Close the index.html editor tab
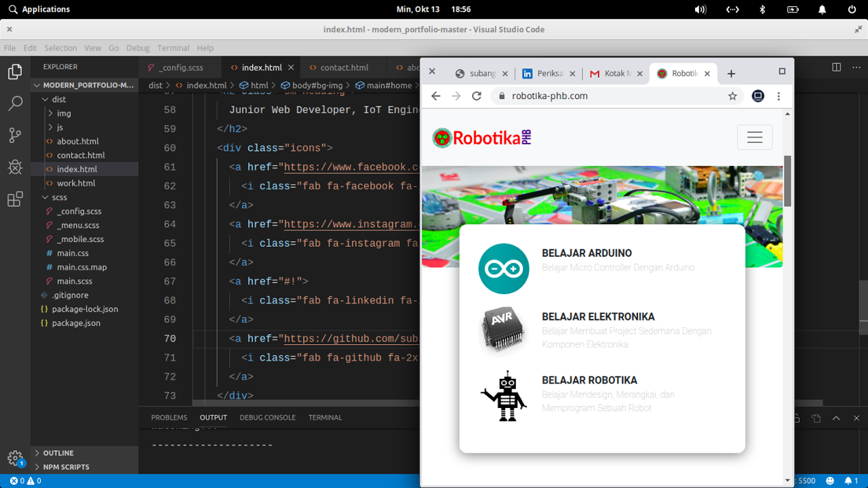 [291, 68]
